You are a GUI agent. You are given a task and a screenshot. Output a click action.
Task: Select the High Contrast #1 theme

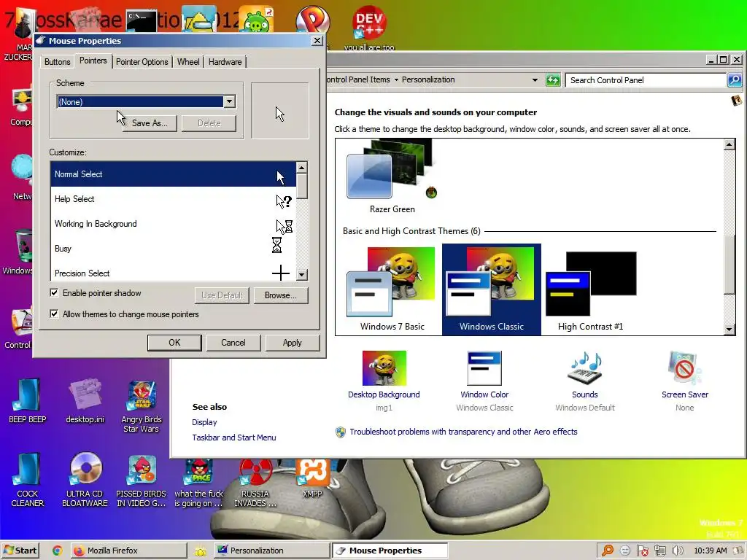(591, 289)
